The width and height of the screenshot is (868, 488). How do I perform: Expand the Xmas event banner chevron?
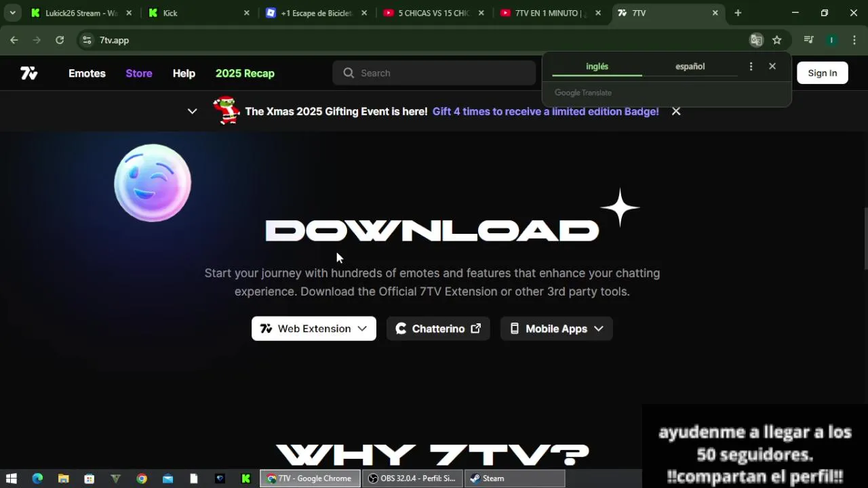[x=193, y=111]
